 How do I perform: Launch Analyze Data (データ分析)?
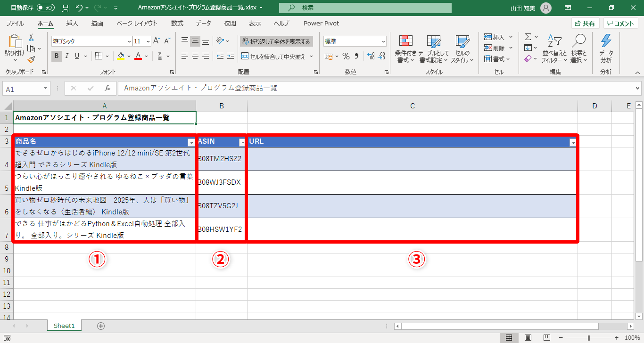coord(606,49)
